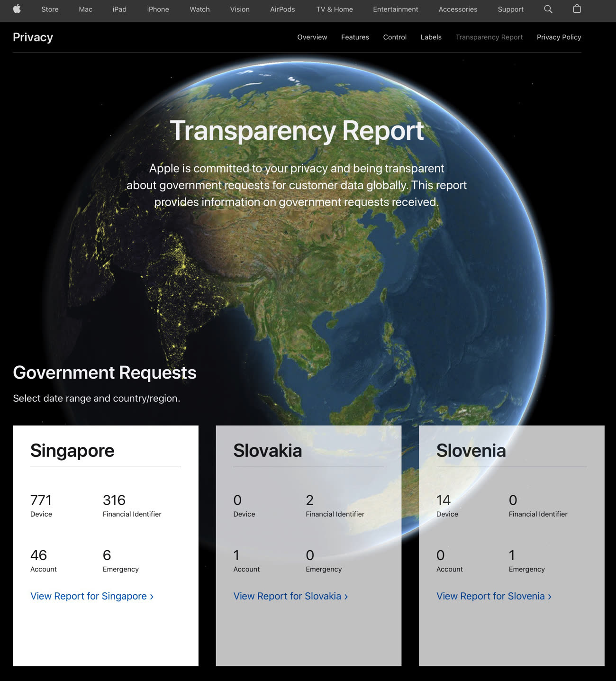616x681 pixels.
Task: Click 'Select date range and country/region.' text
Action: 97,399
